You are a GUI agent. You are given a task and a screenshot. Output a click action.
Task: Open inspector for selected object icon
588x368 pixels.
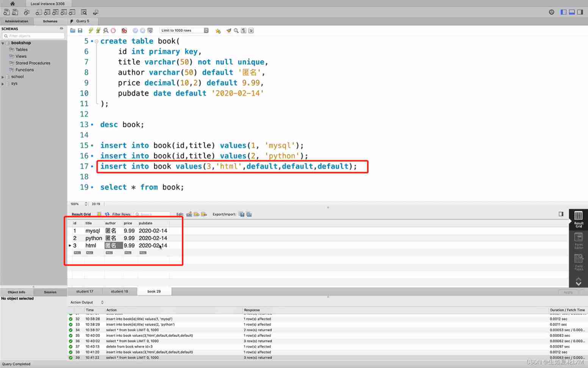click(x=27, y=12)
